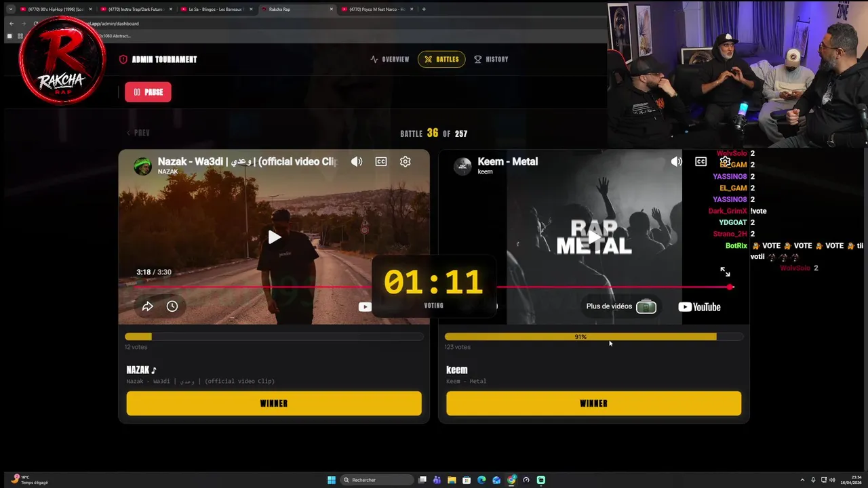
Task: Close the Rakcha Rap browser tab
Action: (x=332, y=9)
